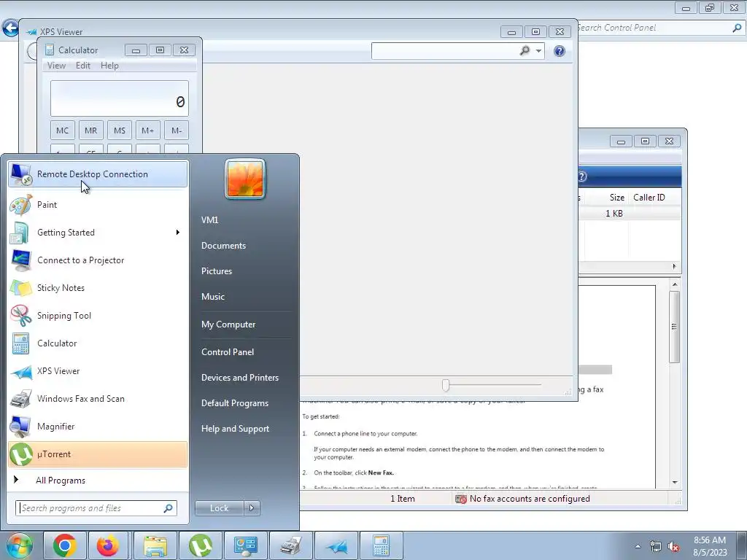Click the calculator M- button

[x=177, y=131]
